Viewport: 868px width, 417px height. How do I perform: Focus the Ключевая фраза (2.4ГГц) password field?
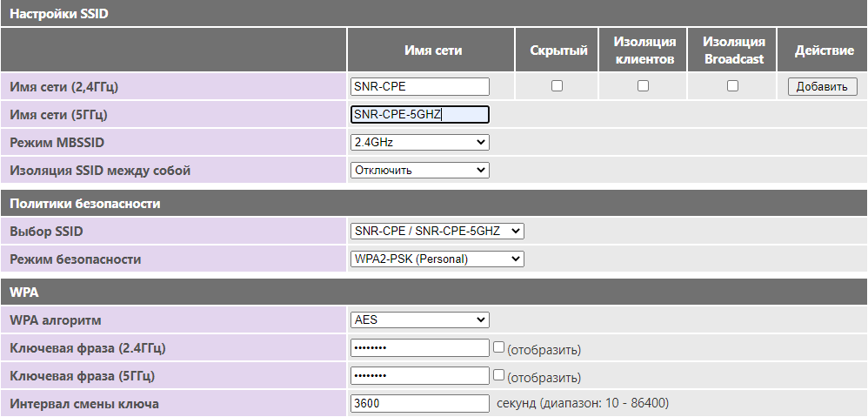(x=419, y=347)
